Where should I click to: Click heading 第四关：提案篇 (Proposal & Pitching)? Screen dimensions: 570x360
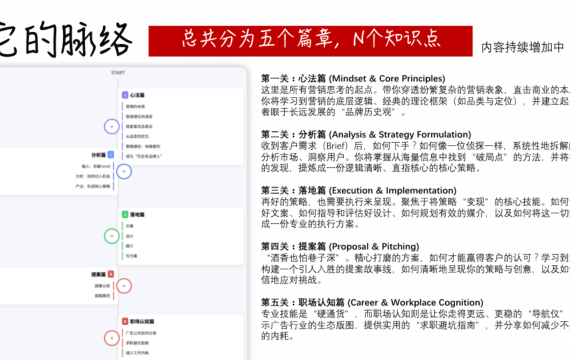click(x=340, y=247)
